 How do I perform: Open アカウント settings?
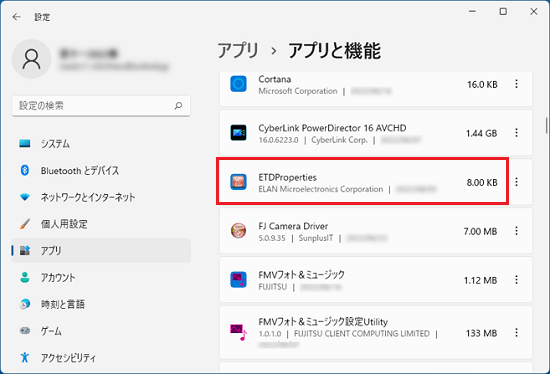[101, 278]
